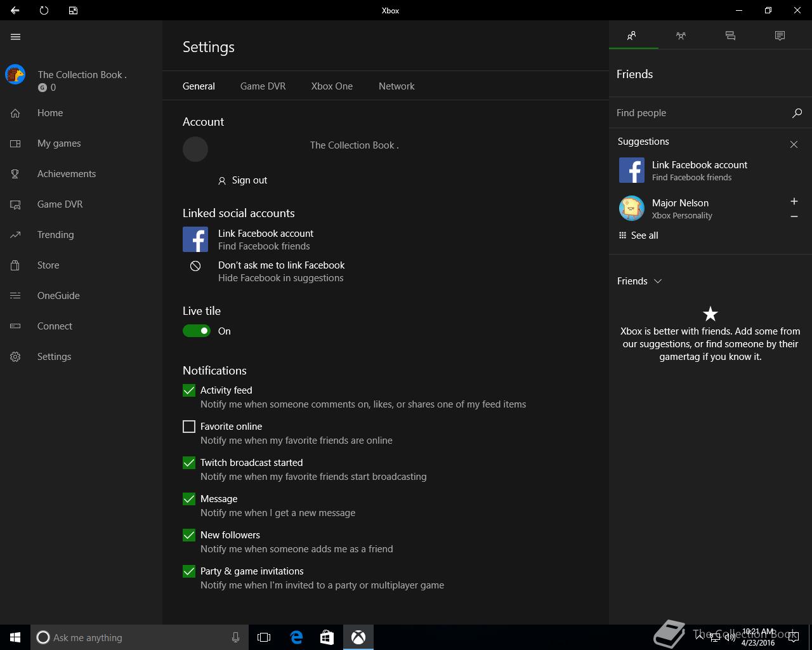Add Major Nelson as friend with plus

(x=794, y=201)
